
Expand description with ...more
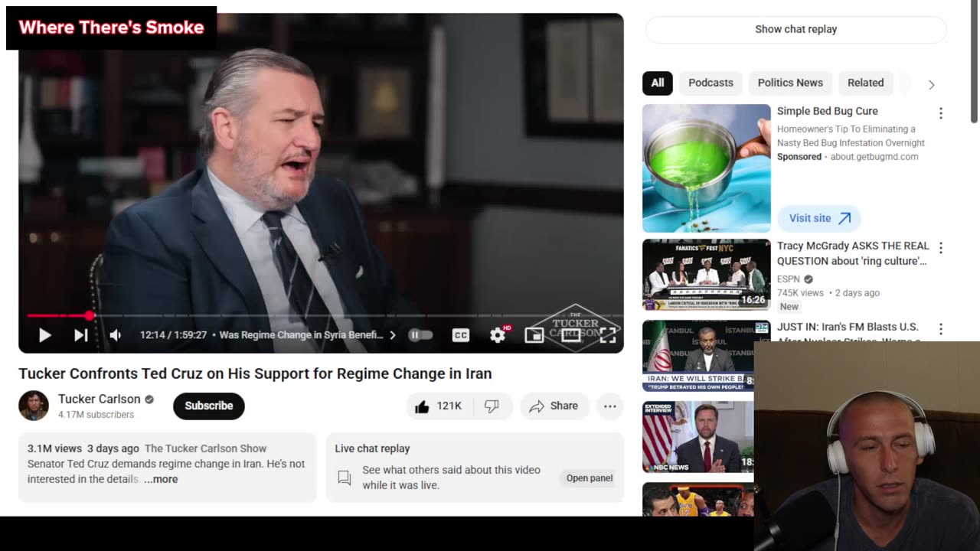(161, 479)
